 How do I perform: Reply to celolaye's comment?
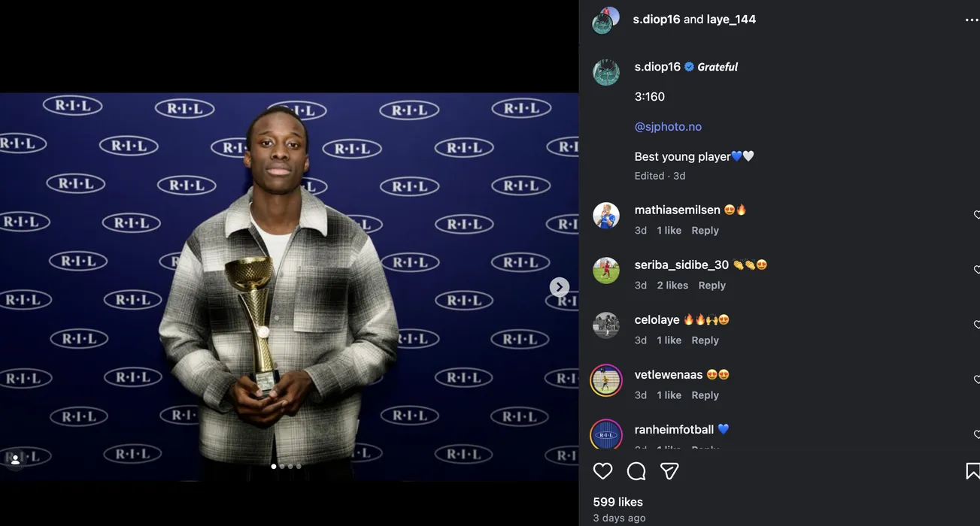(705, 340)
